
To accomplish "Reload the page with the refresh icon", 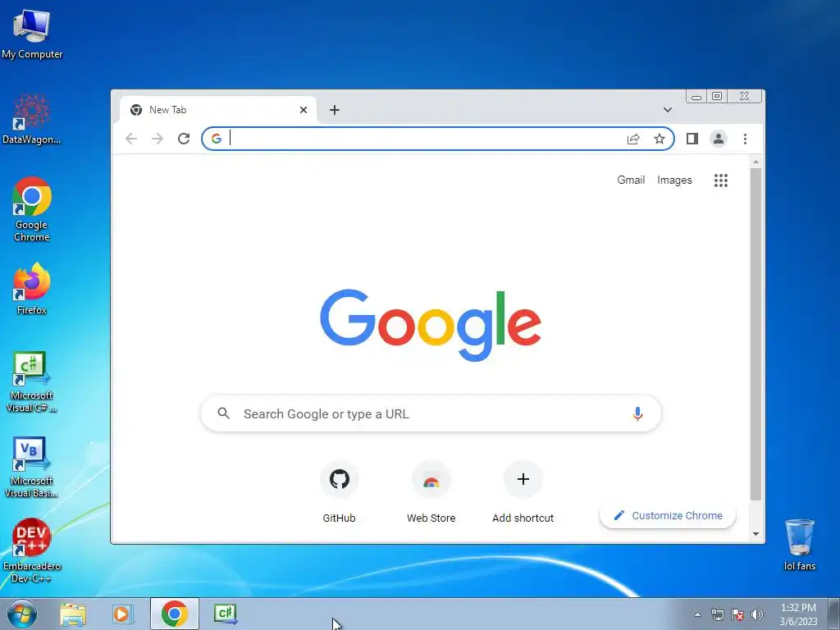I will point(184,139).
